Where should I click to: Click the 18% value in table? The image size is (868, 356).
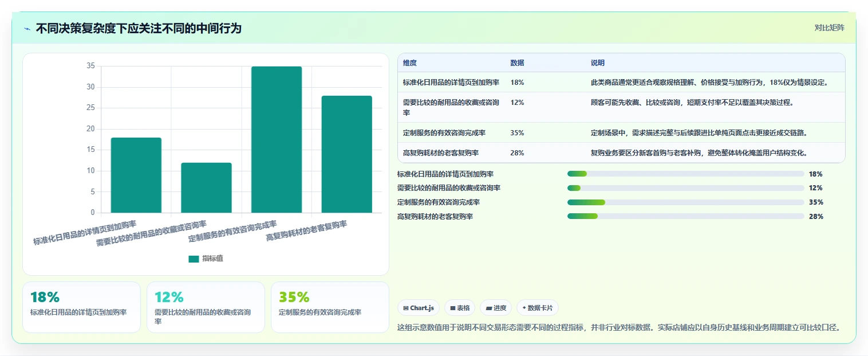(517, 83)
